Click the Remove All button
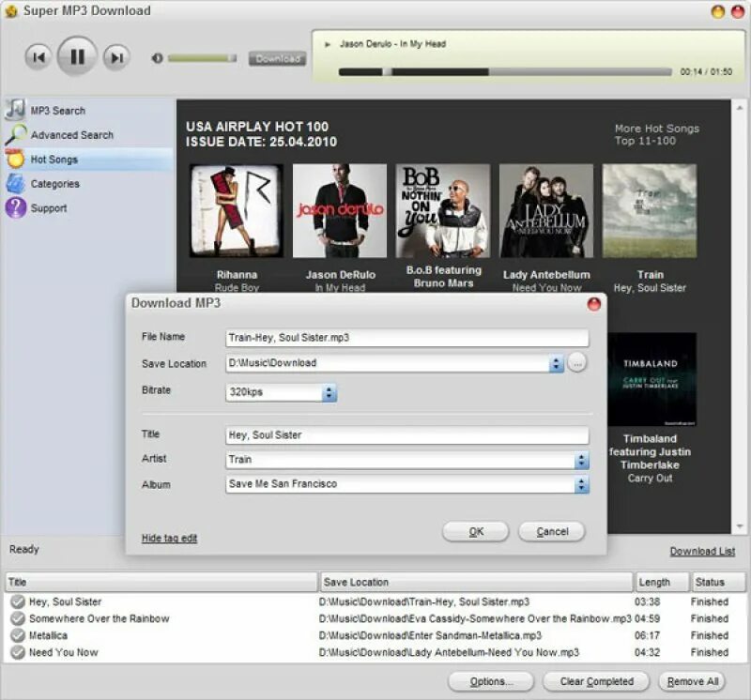This screenshot has width=751, height=700. [693, 682]
